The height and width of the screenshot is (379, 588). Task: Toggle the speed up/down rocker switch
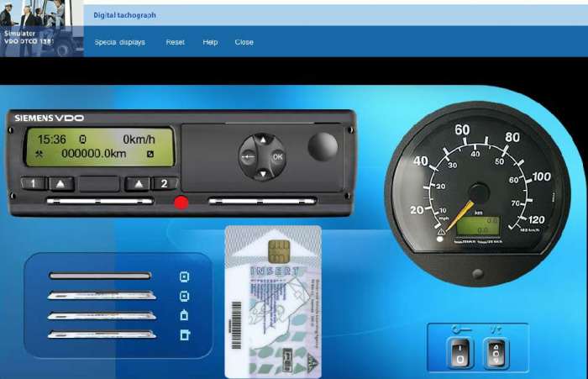495,353
